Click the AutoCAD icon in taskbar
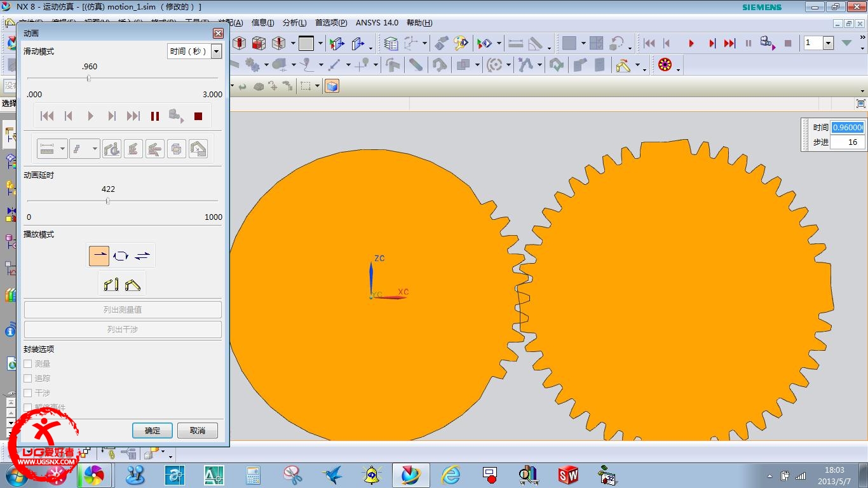 tap(214, 475)
